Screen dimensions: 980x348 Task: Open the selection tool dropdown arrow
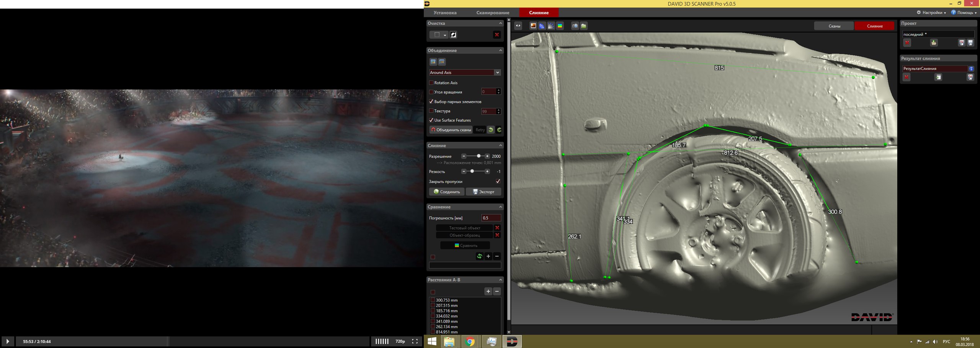tap(445, 35)
